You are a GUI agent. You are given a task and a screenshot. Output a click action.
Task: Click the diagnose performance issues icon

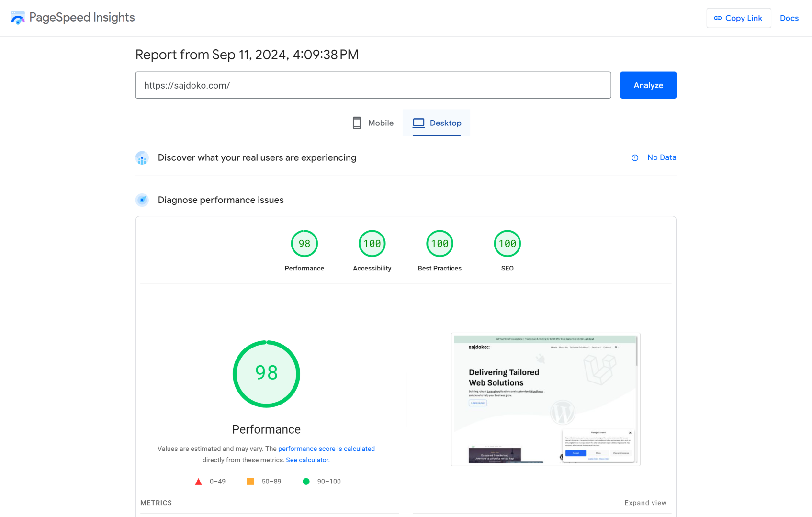click(142, 200)
